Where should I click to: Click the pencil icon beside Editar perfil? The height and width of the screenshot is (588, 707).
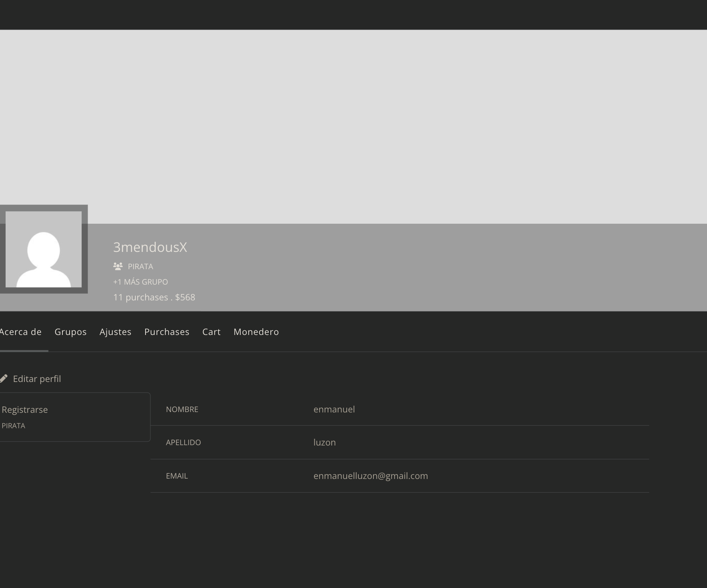(3, 379)
